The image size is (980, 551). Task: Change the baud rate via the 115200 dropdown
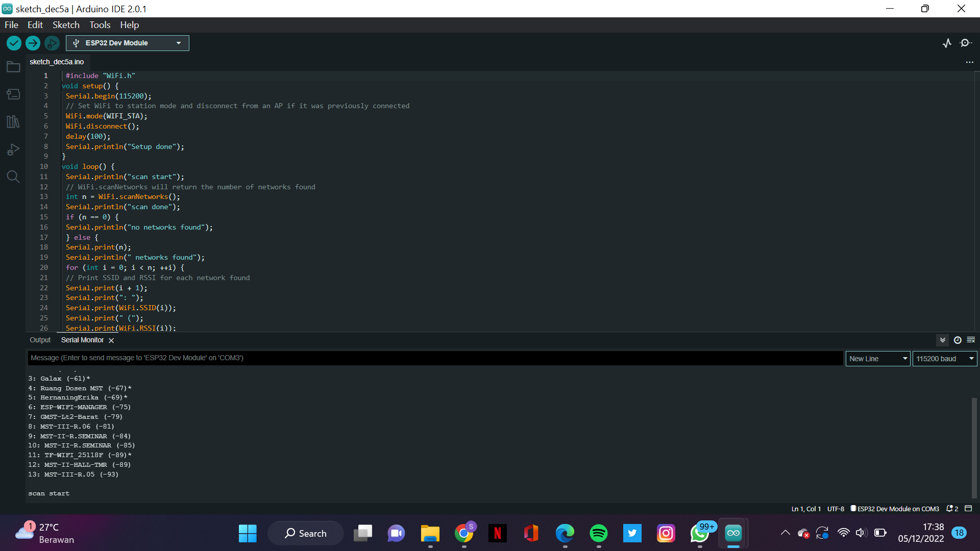click(944, 358)
